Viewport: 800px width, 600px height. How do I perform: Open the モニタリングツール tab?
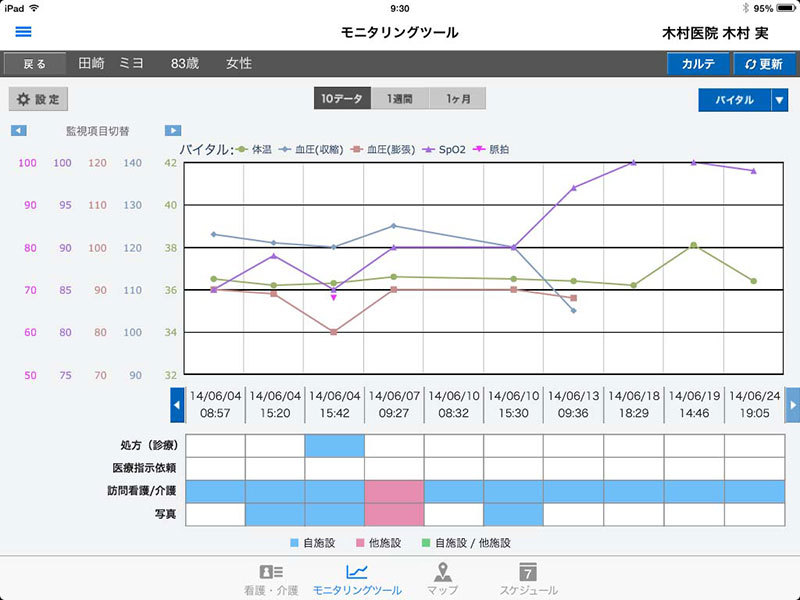[x=357, y=580]
